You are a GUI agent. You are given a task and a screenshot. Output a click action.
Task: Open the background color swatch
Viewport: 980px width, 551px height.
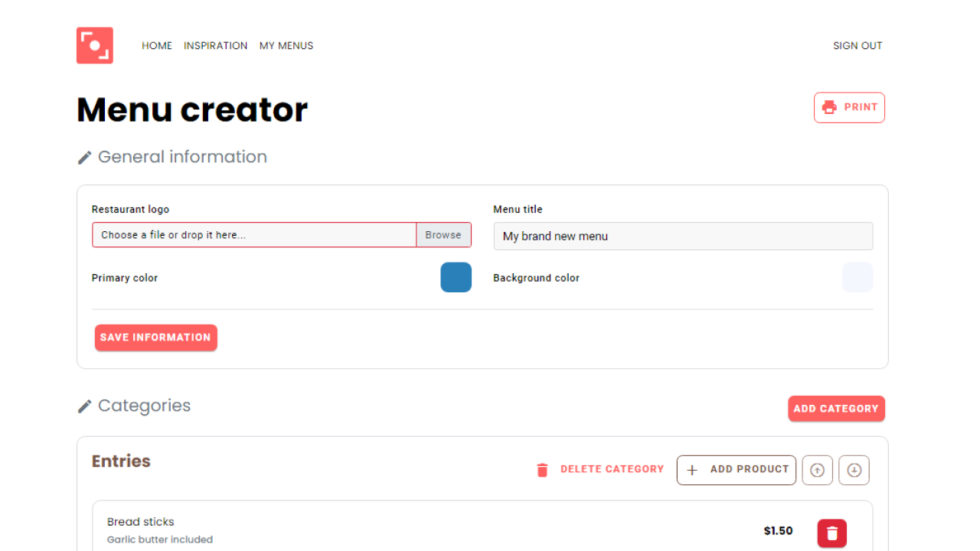[x=857, y=277]
